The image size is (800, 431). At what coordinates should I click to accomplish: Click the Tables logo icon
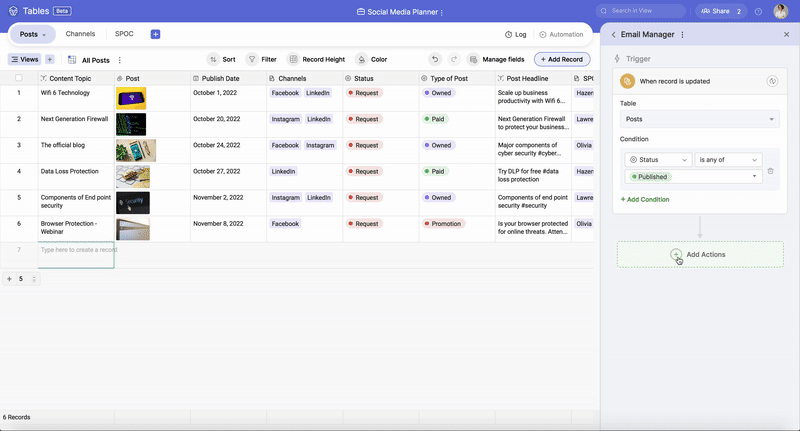click(x=13, y=11)
